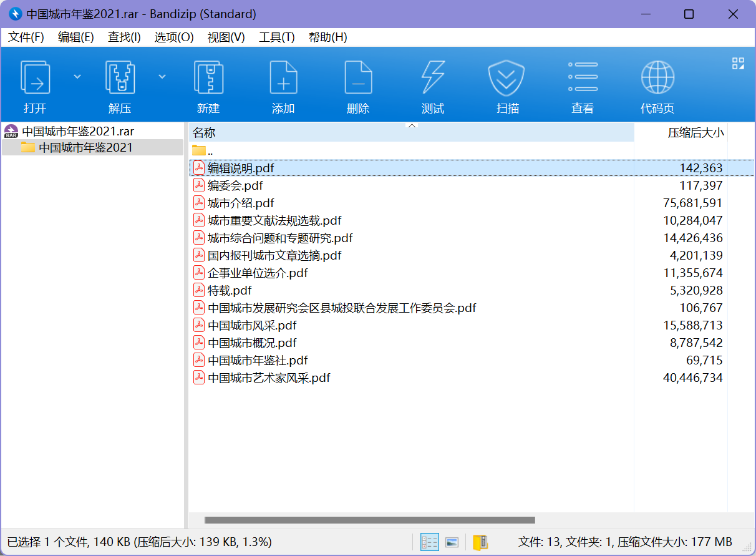Sort by the 名称 column header
Image resolution: width=756 pixels, height=556 pixels.
click(x=411, y=132)
